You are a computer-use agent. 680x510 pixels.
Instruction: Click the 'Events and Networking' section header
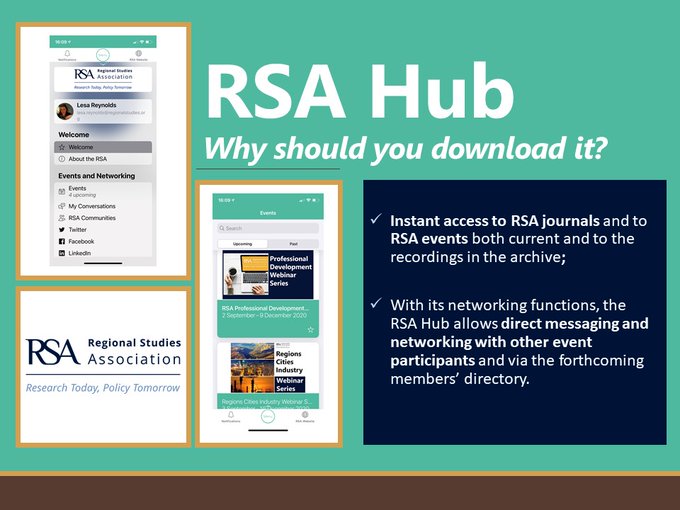(x=97, y=176)
